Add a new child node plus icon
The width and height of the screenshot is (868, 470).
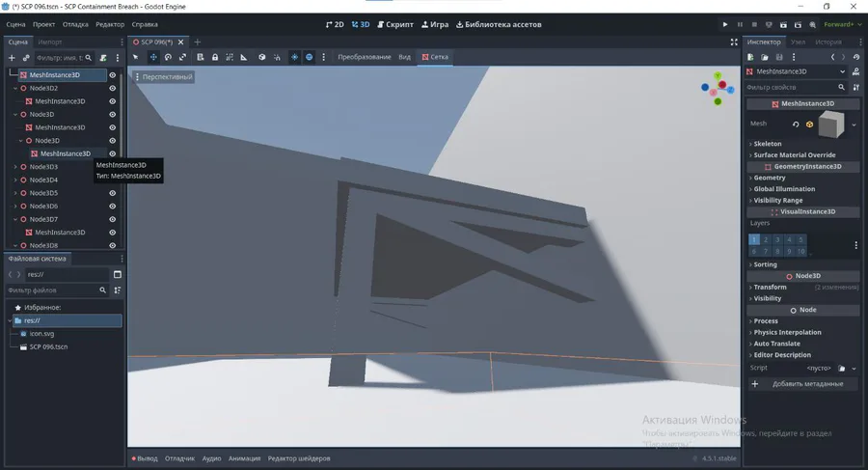pyautogui.click(x=12, y=58)
